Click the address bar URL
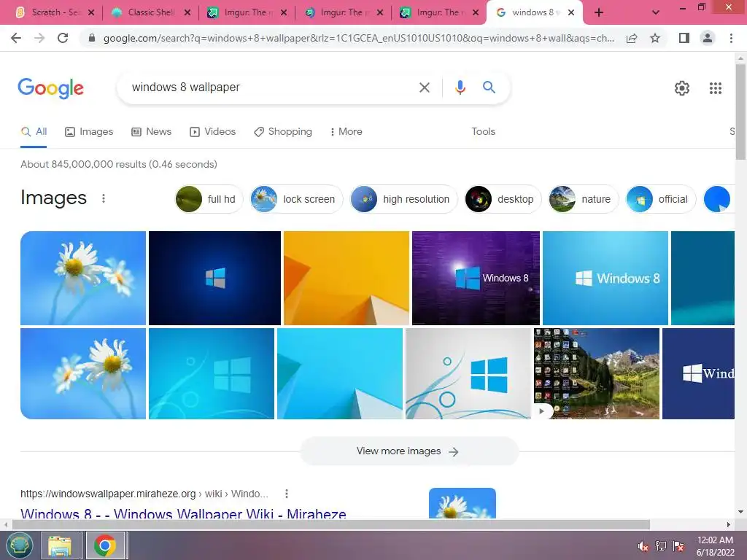This screenshot has width=747, height=560. tap(358, 38)
